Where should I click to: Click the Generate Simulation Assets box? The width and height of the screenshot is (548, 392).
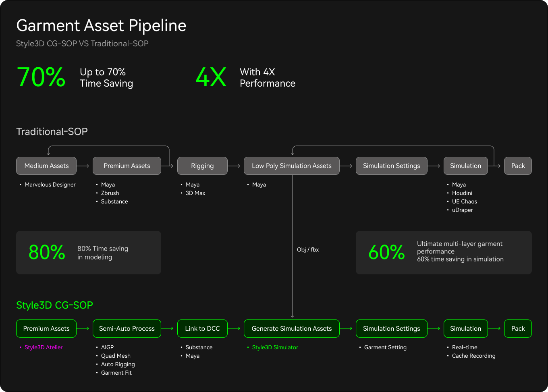pos(291,328)
